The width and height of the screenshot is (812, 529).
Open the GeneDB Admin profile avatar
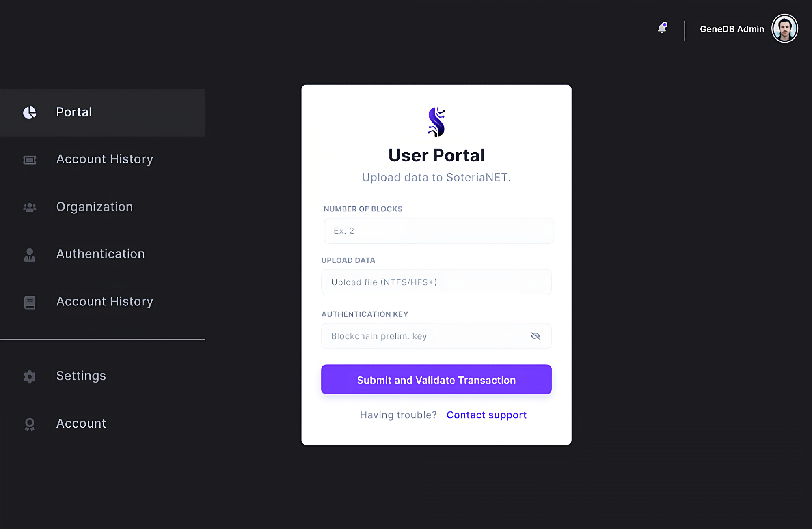point(784,28)
